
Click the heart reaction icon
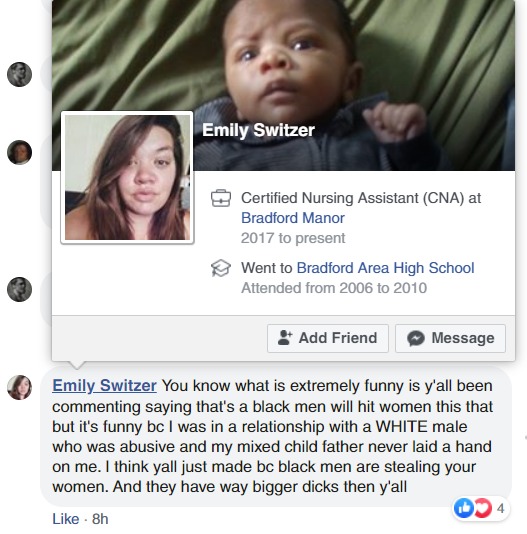[x=483, y=508]
